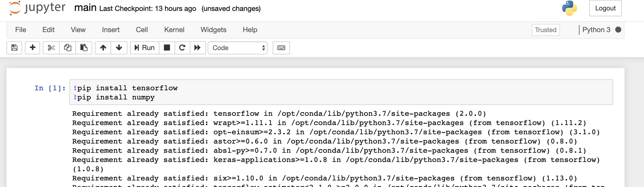This screenshot has height=187, width=644.
Task: Open the cell type dropdown showing Code
Action: point(238,48)
